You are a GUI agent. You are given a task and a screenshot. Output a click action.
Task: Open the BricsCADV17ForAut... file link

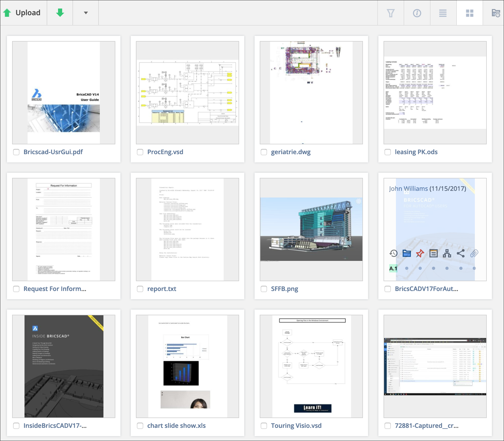coord(426,289)
